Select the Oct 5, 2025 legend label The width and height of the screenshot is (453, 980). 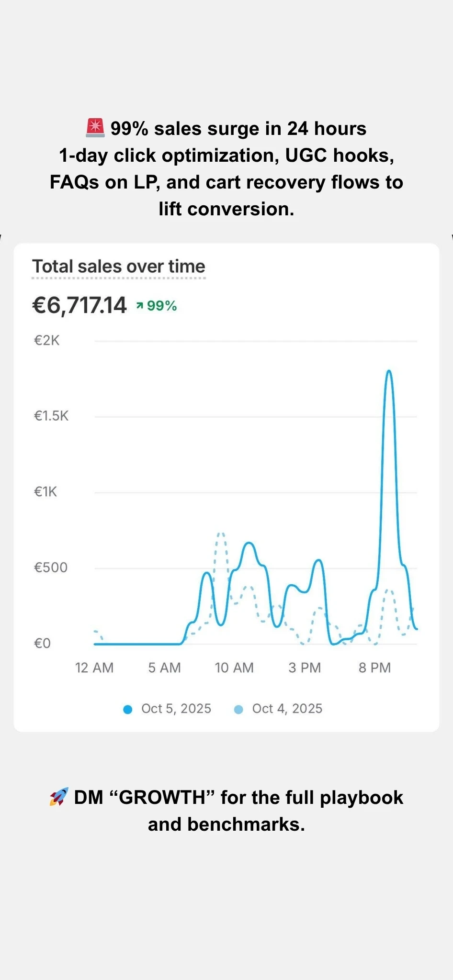(176, 709)
